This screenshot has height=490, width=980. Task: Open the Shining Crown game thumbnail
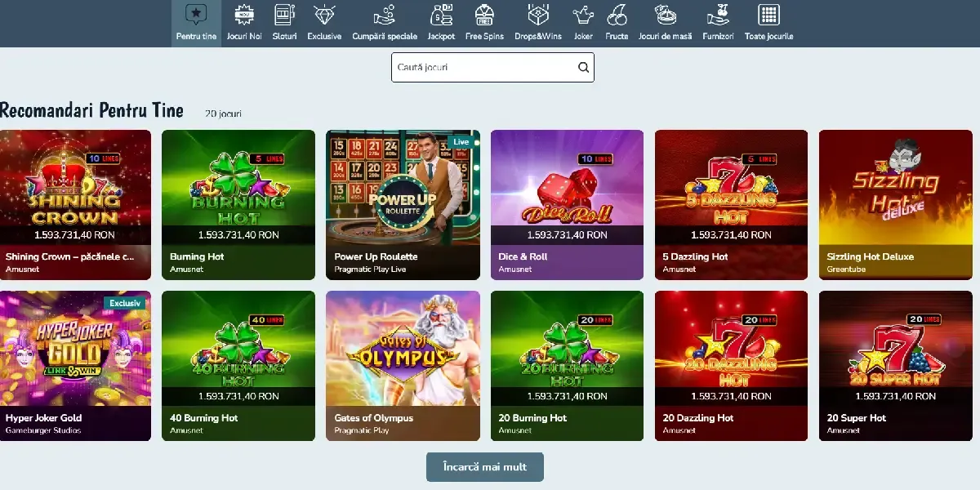pos(75,205)
